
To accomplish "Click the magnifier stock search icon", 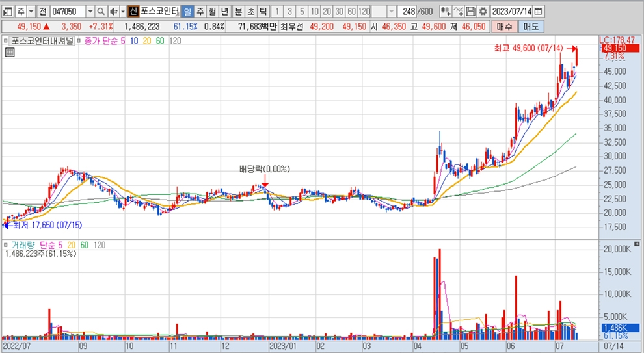I will (101, 11).
